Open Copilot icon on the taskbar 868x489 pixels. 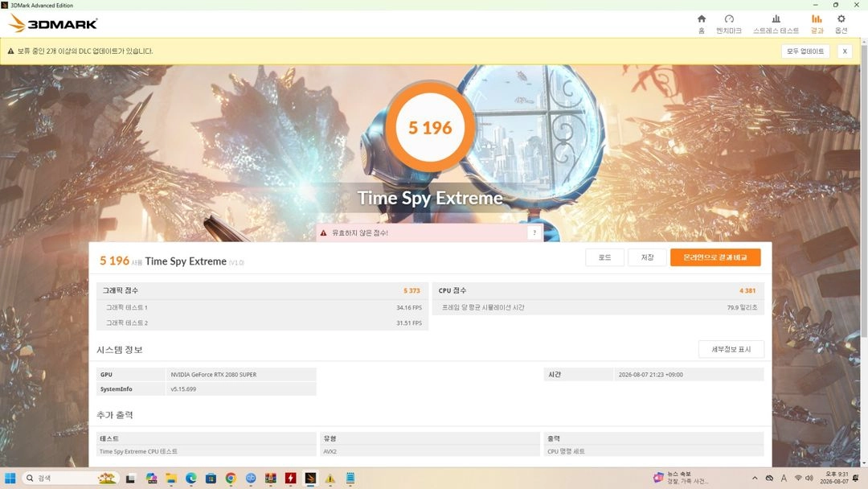pyautogui.click(x=151, y=479)
